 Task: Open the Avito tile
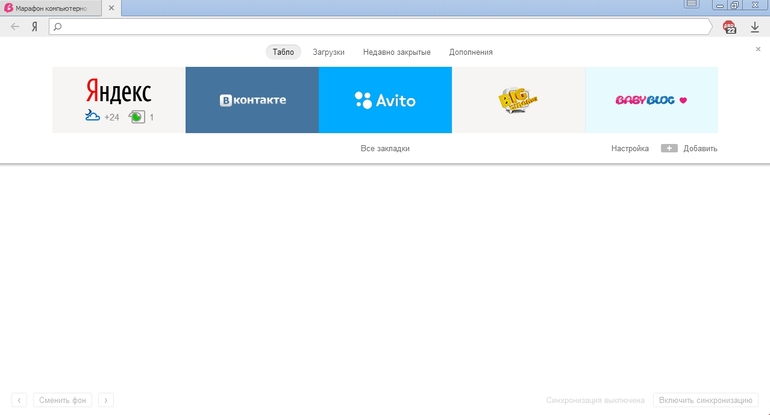click(385, 100)
